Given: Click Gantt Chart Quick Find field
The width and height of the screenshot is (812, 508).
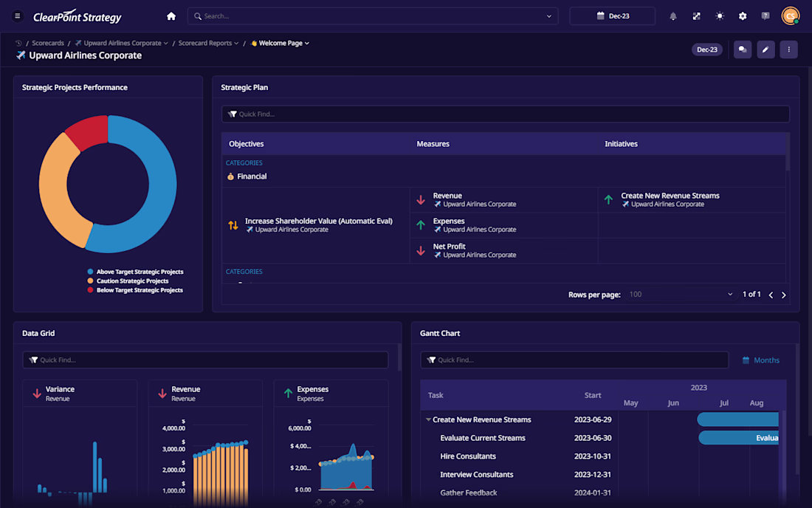Looking at the screenshot, I should click(574, 360).
